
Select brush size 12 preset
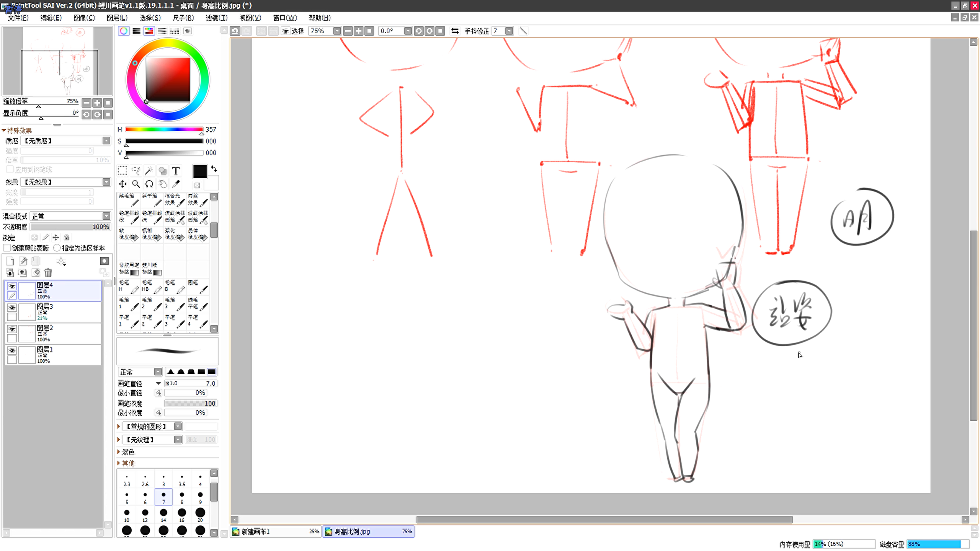click(x=145, y=515)
